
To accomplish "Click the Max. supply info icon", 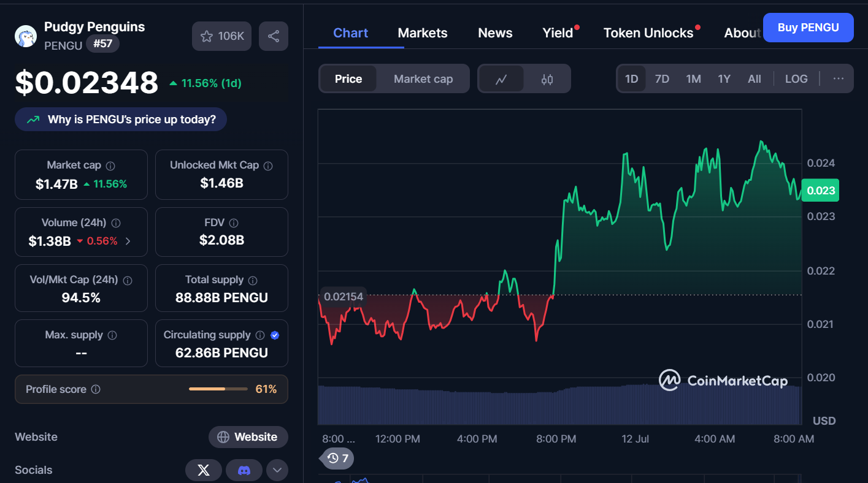I will (x=112, y=335).
